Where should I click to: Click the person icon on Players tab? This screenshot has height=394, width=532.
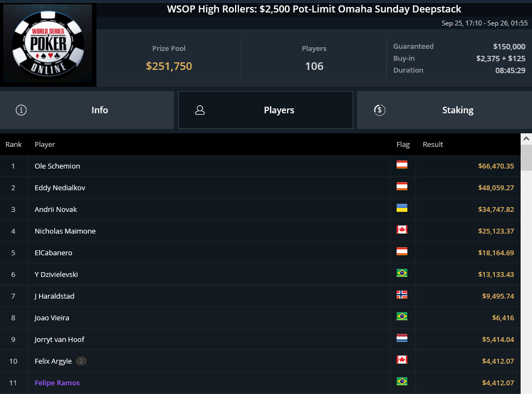pyautogui.click(x=200, y=110)
